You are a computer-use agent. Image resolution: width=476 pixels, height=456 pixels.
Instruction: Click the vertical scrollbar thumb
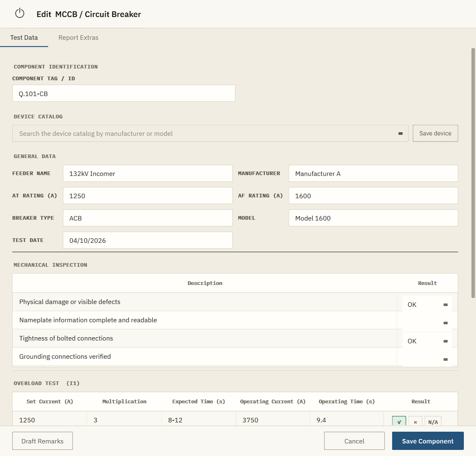click(473, 173)
